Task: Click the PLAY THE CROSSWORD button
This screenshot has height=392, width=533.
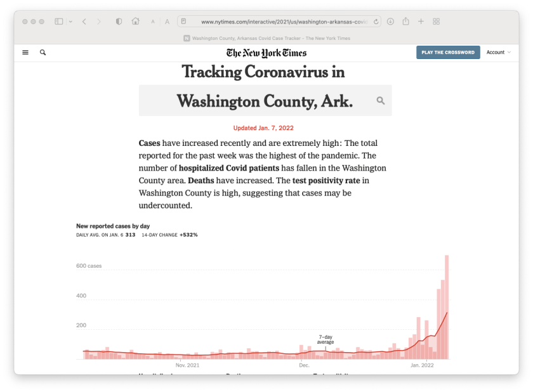Action: [448, 52]
